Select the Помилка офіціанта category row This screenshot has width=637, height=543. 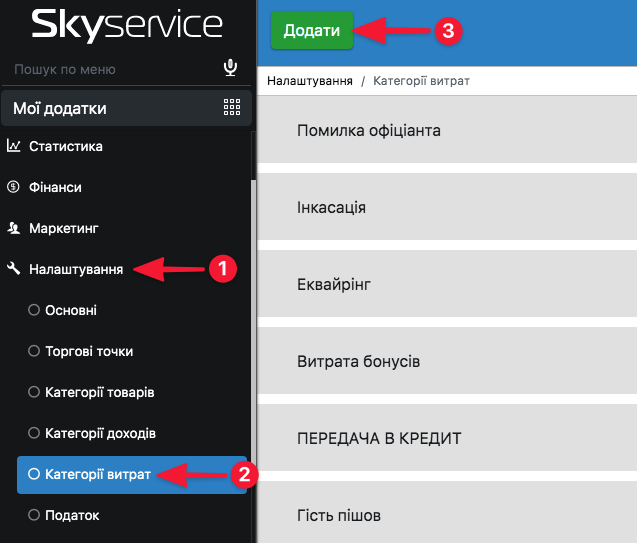(x=446, y=131)
